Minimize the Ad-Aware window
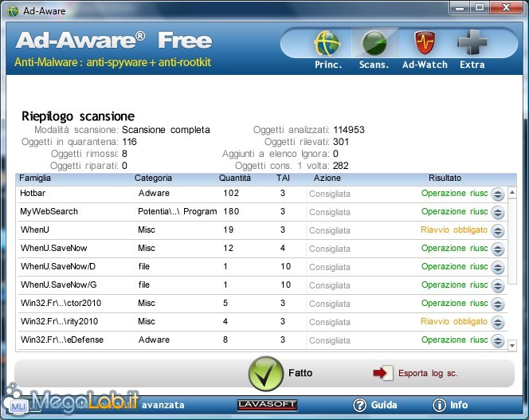This screenshot has width=529, height=420. 459,7
